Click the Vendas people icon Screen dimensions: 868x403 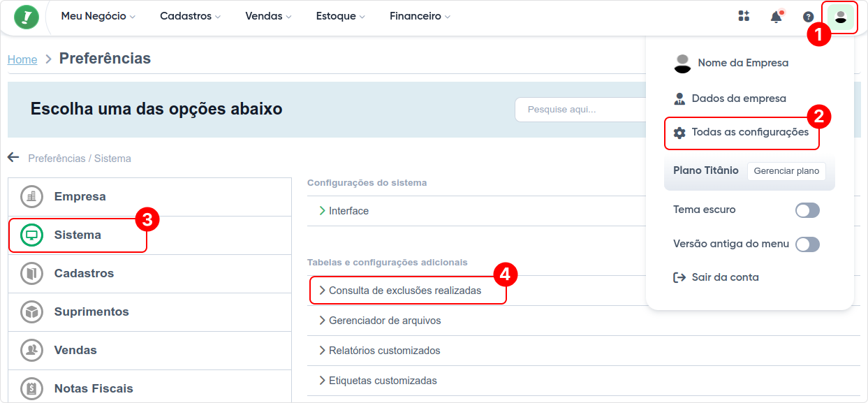point(31,351)
